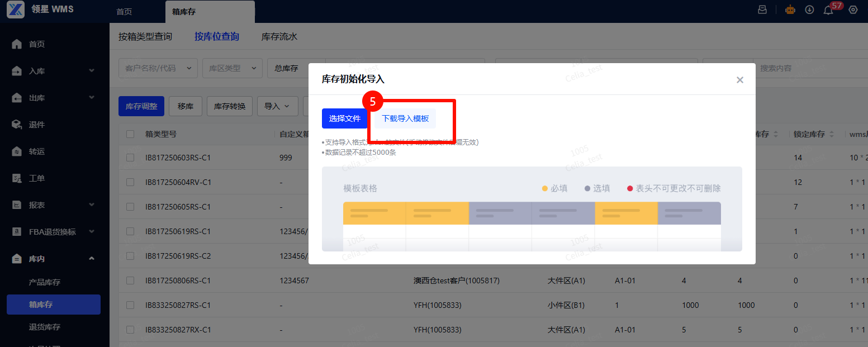Click the 模板表格 preview image
Image resolution: width=868 pixels, height=347 pixels.
pyautogui.click(x=532, y=209)
